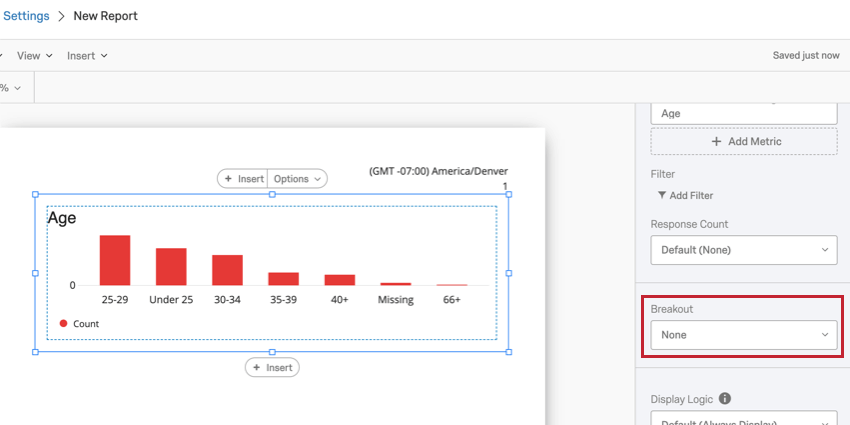Image resolution: width=850 pixels, height=425 pixels.
Task: Open the zoom percentage dropdown
Action: click(11, 88)
